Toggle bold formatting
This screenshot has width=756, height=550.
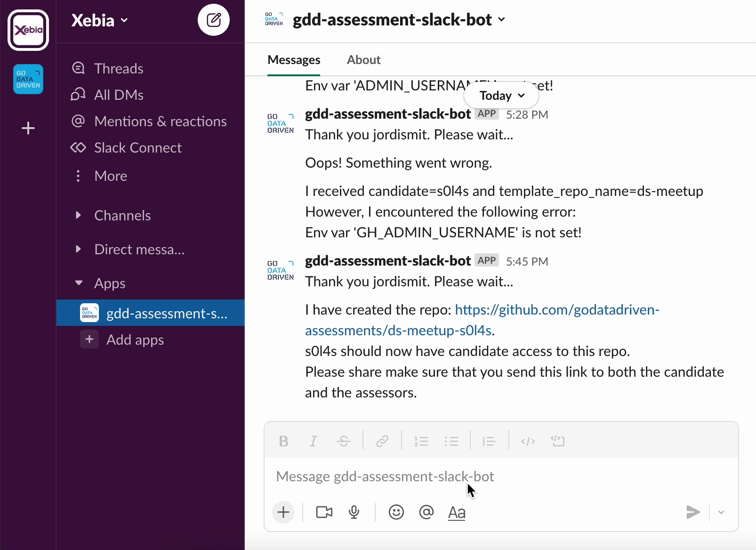(x=283, y=441)
